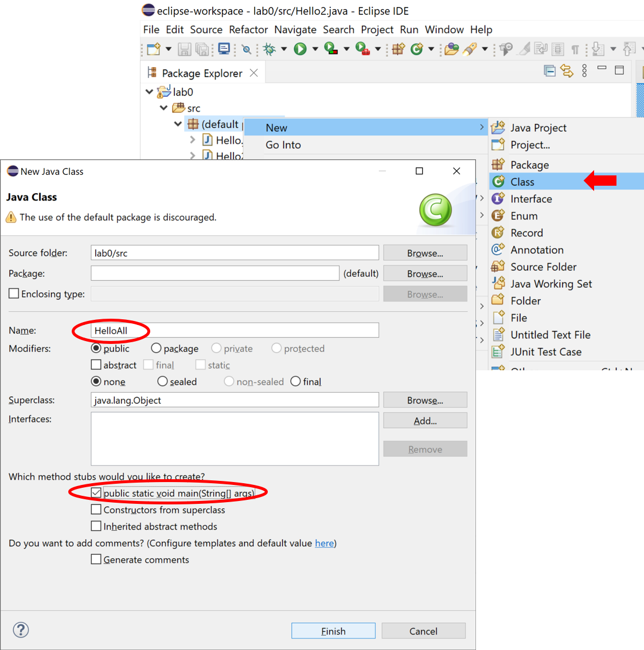The width and height of the screenshot is (644, 650).
Task: Select the sealed radio button
Action: pyautogui.click(x=162, y=381)
